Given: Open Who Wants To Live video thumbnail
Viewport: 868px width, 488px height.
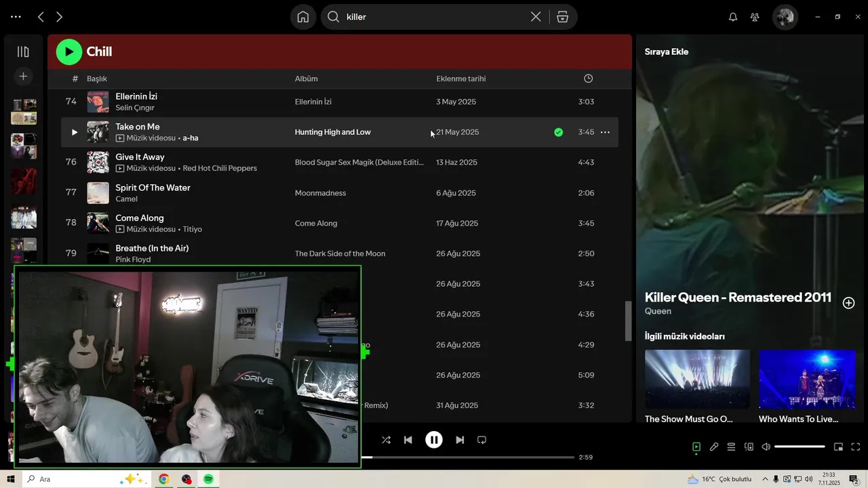Looking at the screenshot, I should [x=807, y=379].
